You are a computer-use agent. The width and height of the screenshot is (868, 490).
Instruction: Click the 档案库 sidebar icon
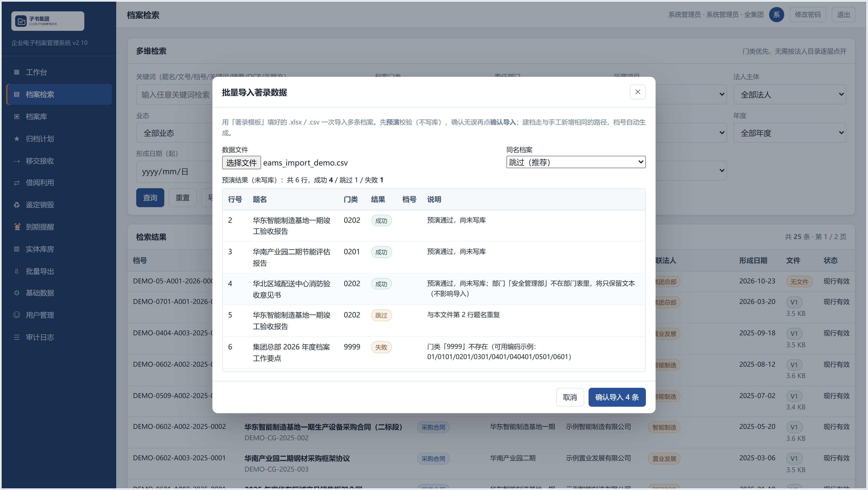click(x=16, y=116)
